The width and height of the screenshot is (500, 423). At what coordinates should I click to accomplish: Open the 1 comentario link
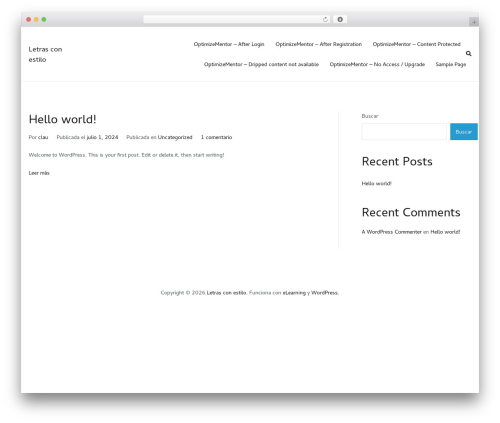[x=216, y=137]
